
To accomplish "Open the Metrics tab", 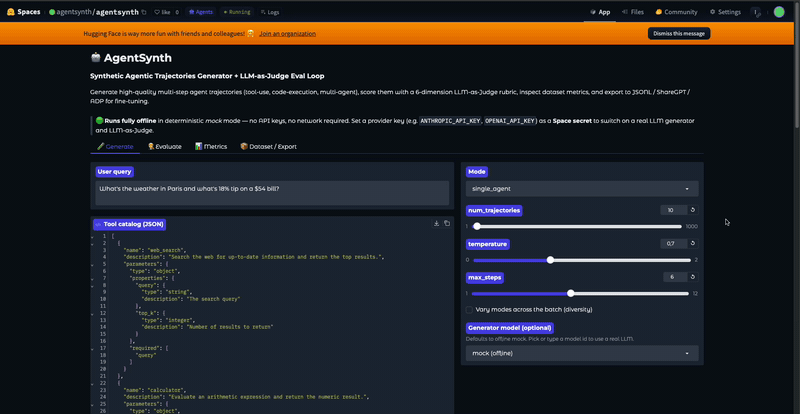I will coord(211,147).
